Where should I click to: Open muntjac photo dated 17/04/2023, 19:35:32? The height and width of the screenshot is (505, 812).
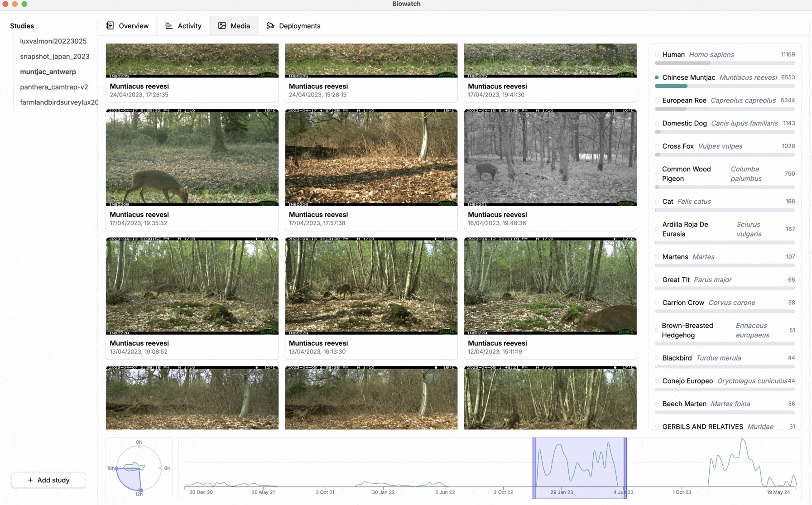tap(192, 157)
